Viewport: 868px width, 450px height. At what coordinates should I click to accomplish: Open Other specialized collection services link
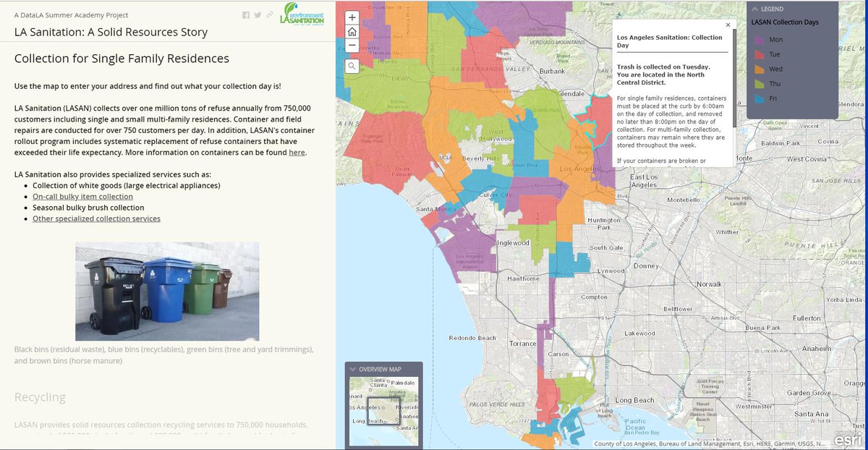point(96,218)
